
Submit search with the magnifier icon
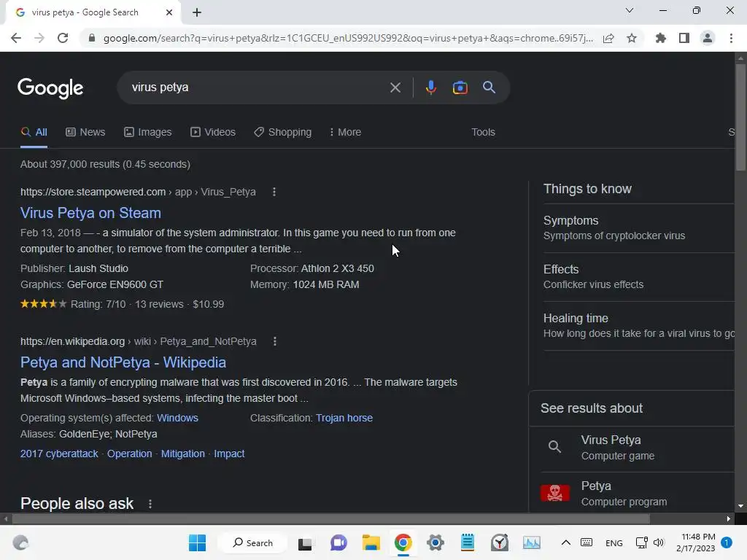pos(489,87)
